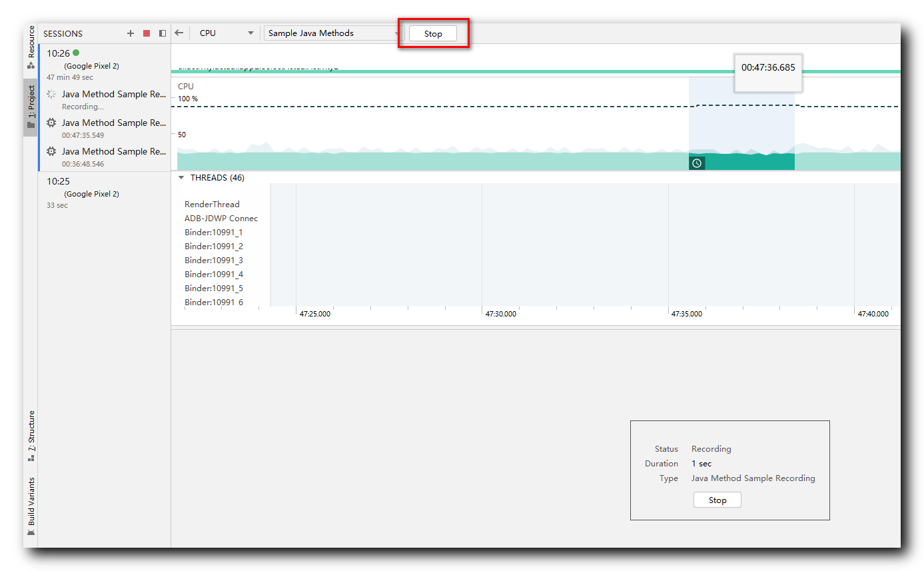Image resolution: width=924 pixels, height=571 pixels.
Task: Open the Build Variants side tab
Action: tap(31, 506)
